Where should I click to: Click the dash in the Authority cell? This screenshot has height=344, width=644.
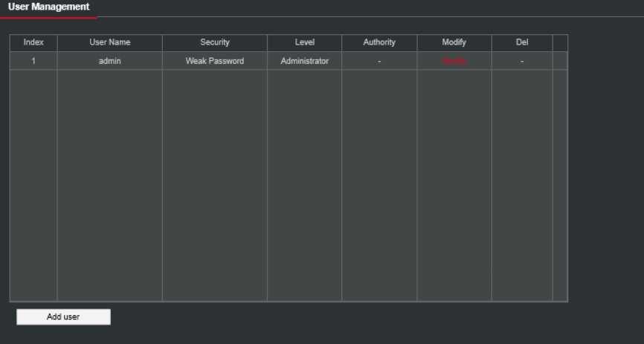pyautogui.click(x=379, y=61)
